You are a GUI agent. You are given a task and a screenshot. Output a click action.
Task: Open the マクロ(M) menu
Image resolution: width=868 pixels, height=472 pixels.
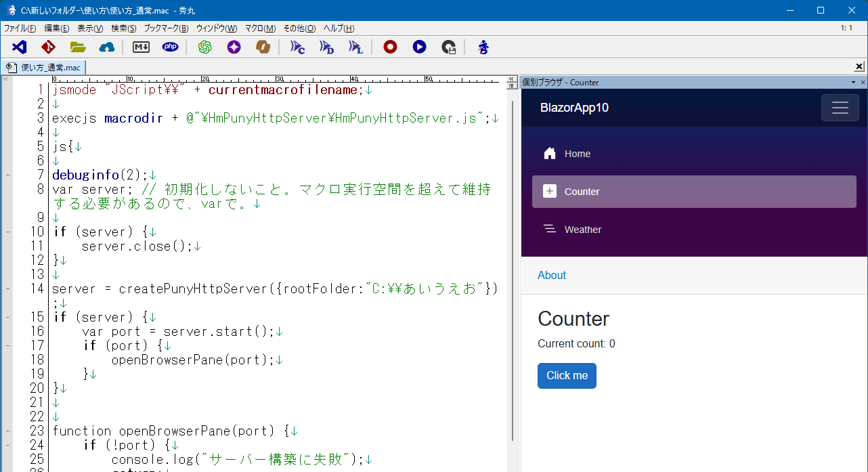coord(260,28)
